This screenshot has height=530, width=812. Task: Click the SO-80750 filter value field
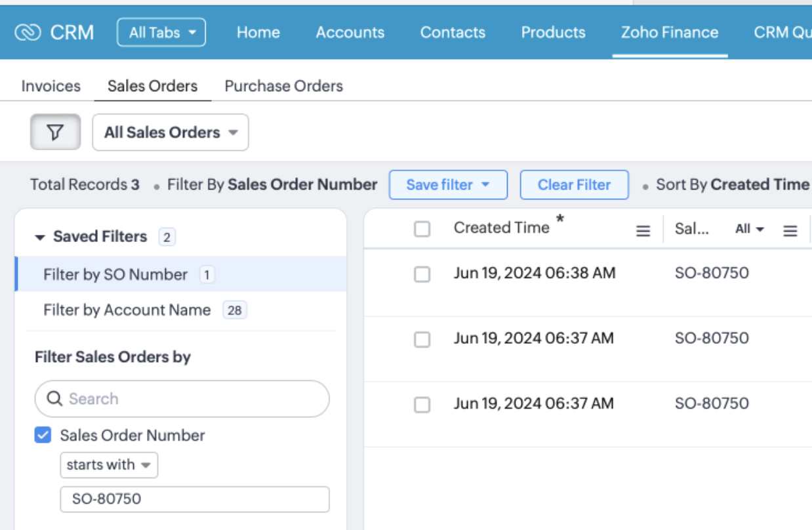195,499
